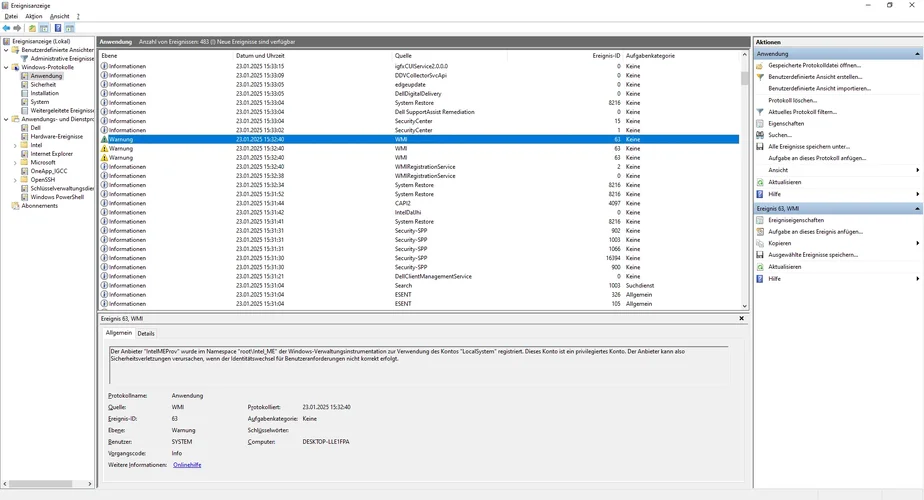The width and height of the screenshot is (924, 500).
Task: Click 'Aktualisieren' under the Anwendung actions
Action: pos(784,182)
